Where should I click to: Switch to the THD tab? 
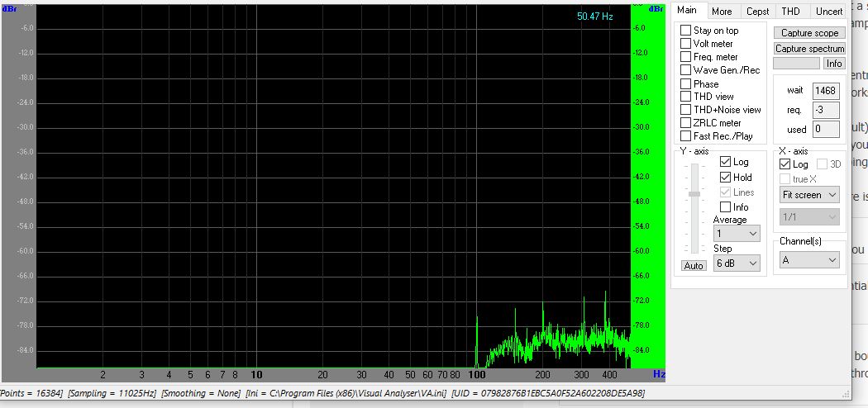[x=790, y=11]
